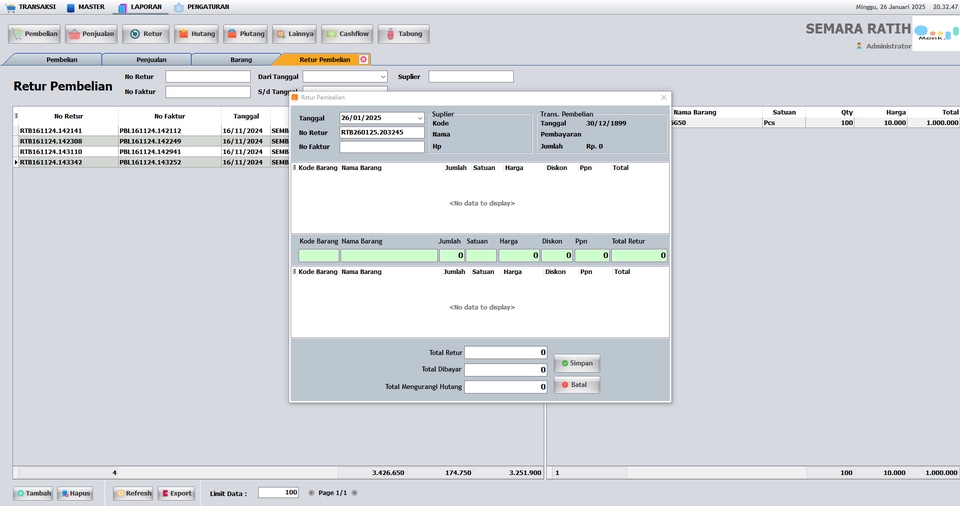The image size is (960, 506).
Task: Click the Simpan button
Action: (x=577, y=363)
